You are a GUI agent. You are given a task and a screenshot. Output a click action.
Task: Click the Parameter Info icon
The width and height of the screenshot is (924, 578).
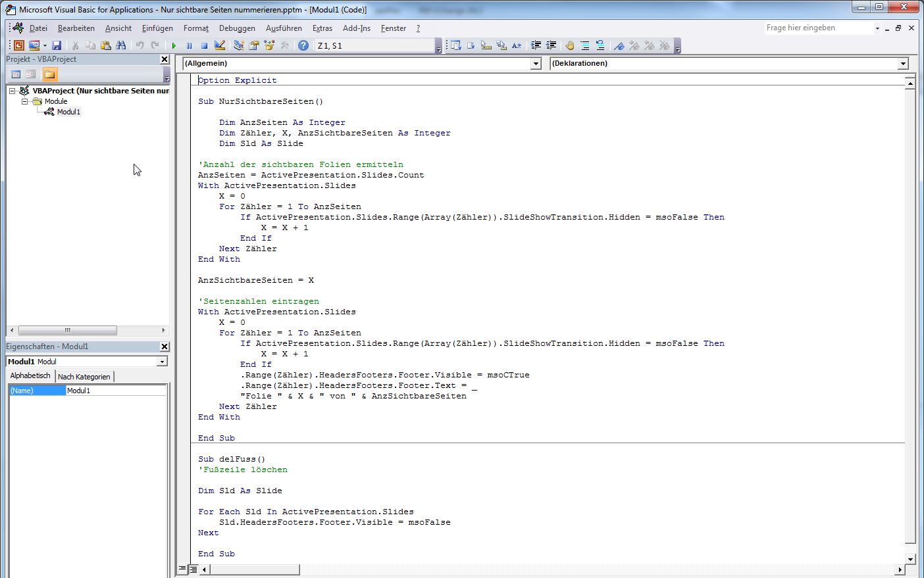[501, 45]
